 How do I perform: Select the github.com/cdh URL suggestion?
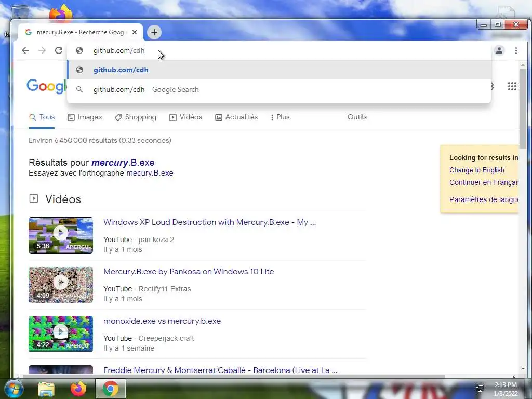tap(279, 70)
